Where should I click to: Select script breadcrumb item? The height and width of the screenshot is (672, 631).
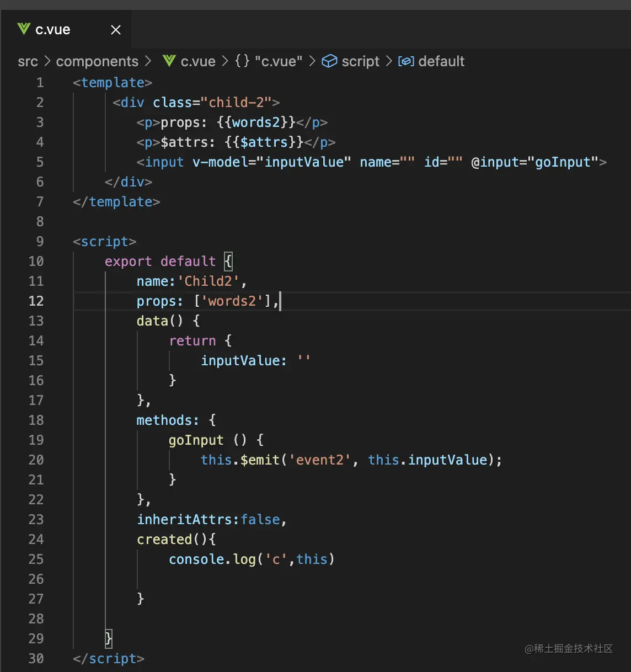[x=361, y=61]
